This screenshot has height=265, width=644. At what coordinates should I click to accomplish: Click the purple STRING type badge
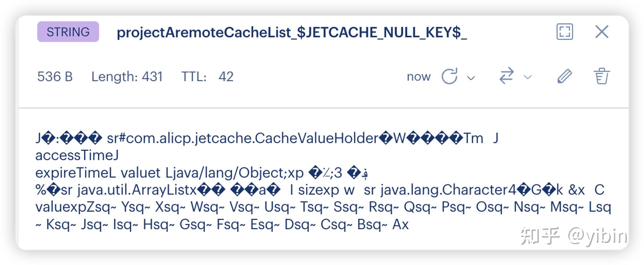click(x=68, y=32)
